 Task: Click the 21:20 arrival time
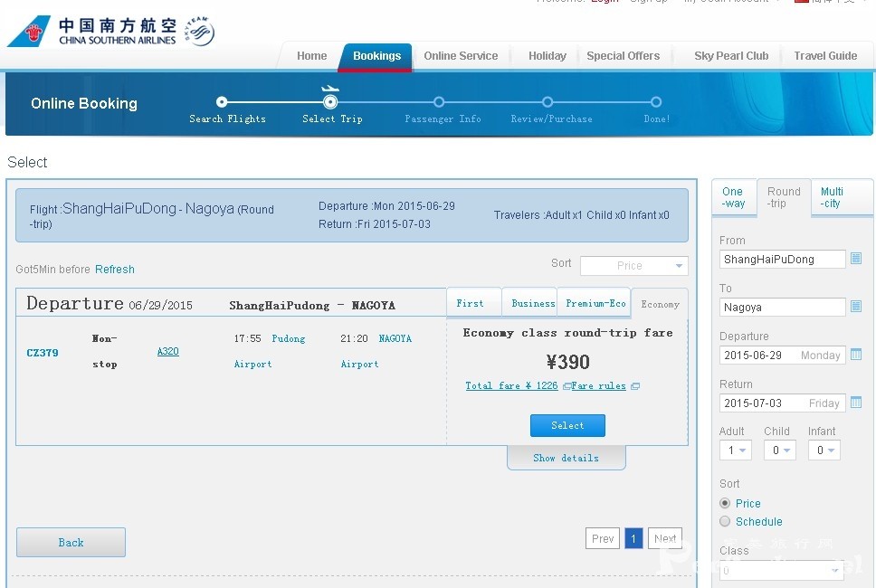coord(354,338)
